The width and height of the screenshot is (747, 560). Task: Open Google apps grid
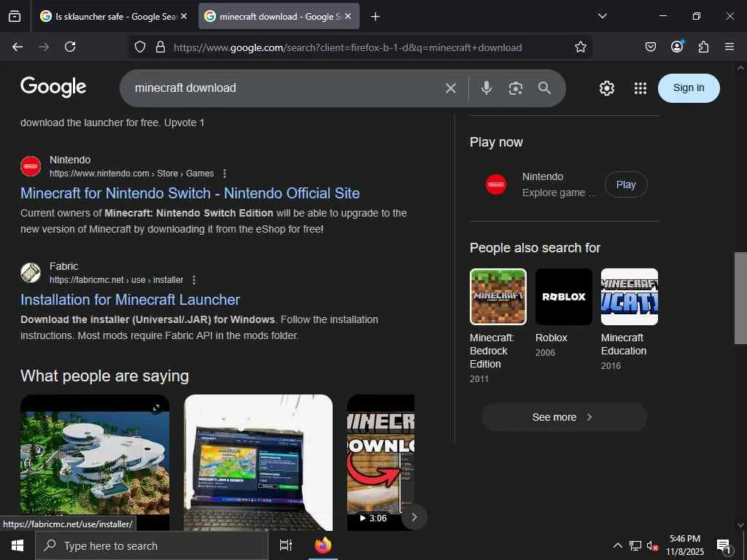click(x=640, y=88)
